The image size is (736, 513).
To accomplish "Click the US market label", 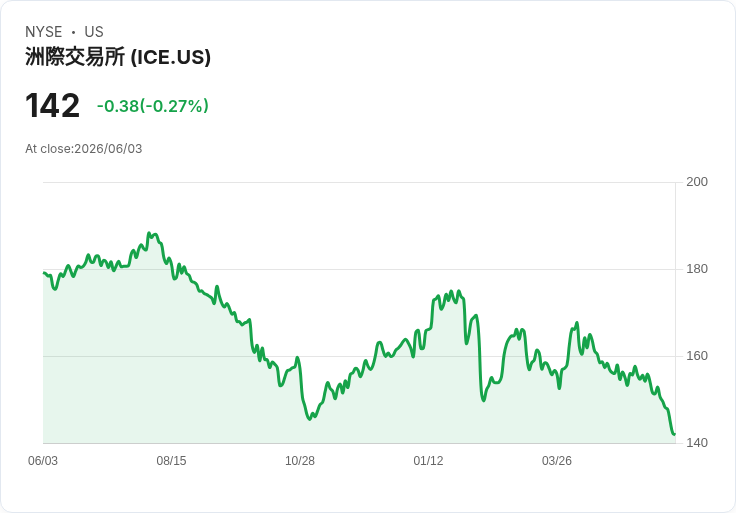I will pyautogui.click(x=94, y=32).
